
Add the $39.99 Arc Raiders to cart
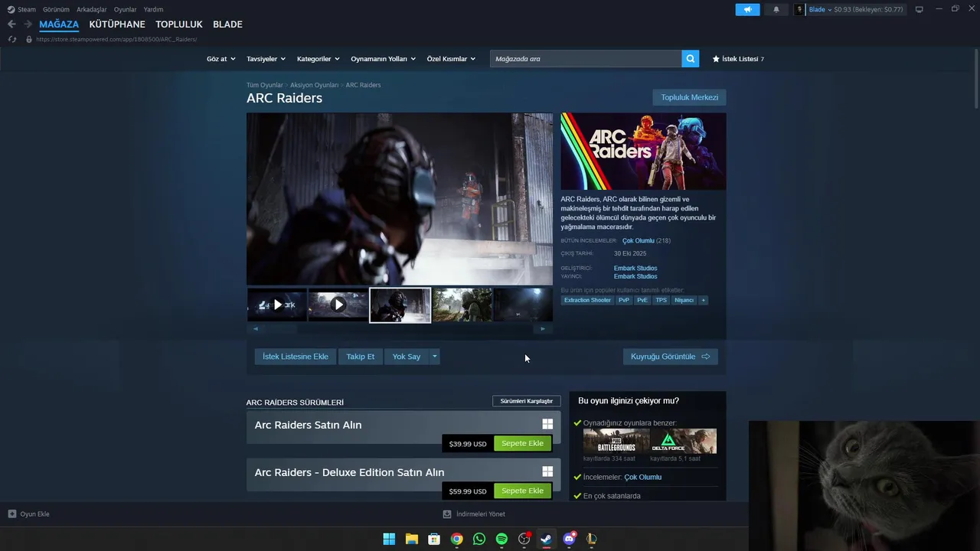click(x=522, y=443)
